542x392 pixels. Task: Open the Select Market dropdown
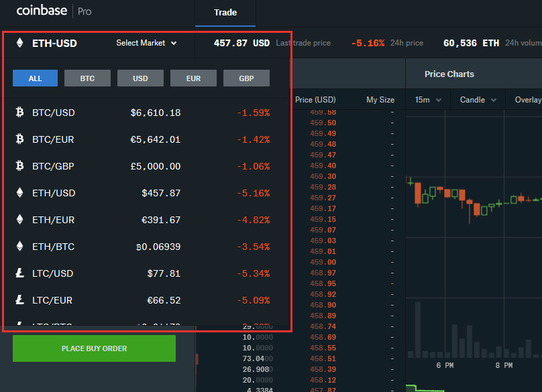(146, 43)
